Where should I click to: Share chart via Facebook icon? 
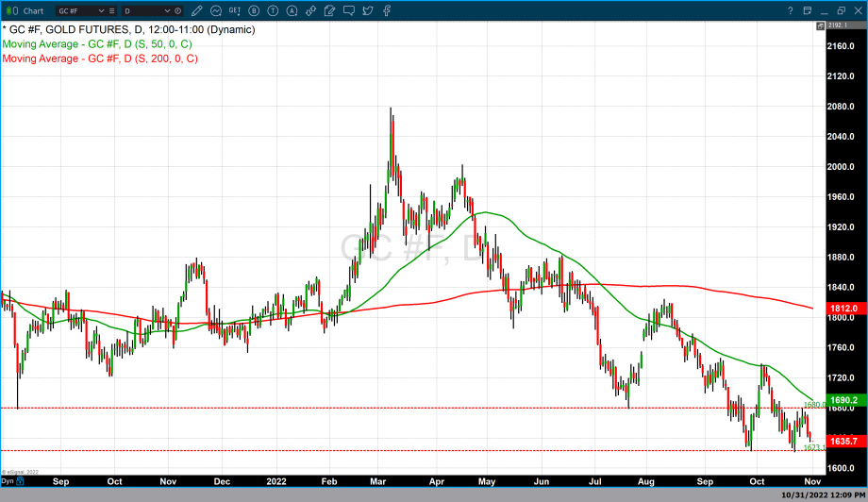pyautogui.click(x=386, y=10)
